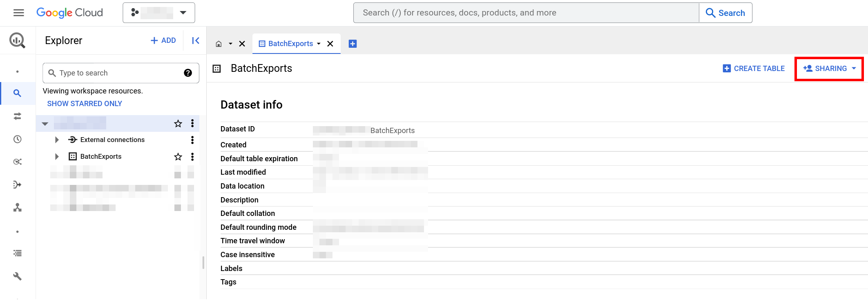This screenshot has height=300, width=868.
Task: Switch to the home tab
Action: point(219,44)
